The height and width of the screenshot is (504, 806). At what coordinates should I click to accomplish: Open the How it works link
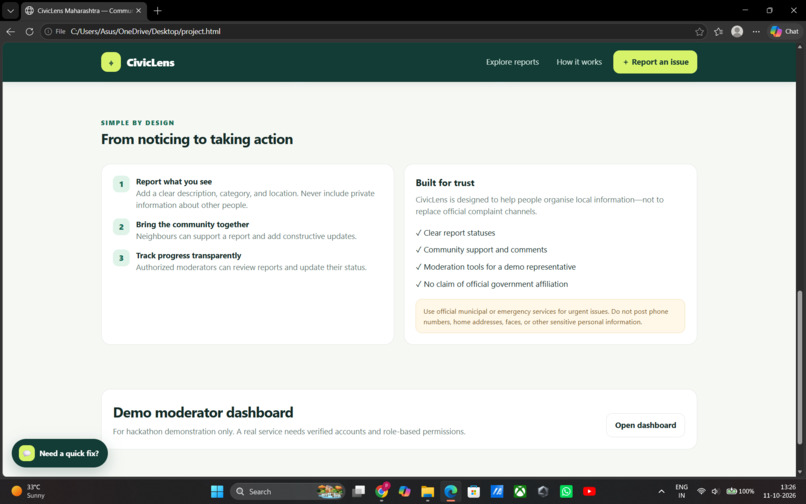click(x=579, y=62)
